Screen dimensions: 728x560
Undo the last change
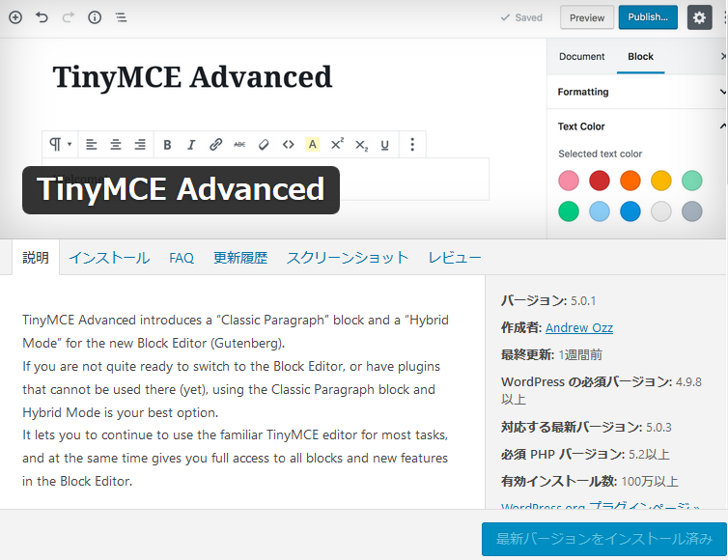tap(42, 17)
